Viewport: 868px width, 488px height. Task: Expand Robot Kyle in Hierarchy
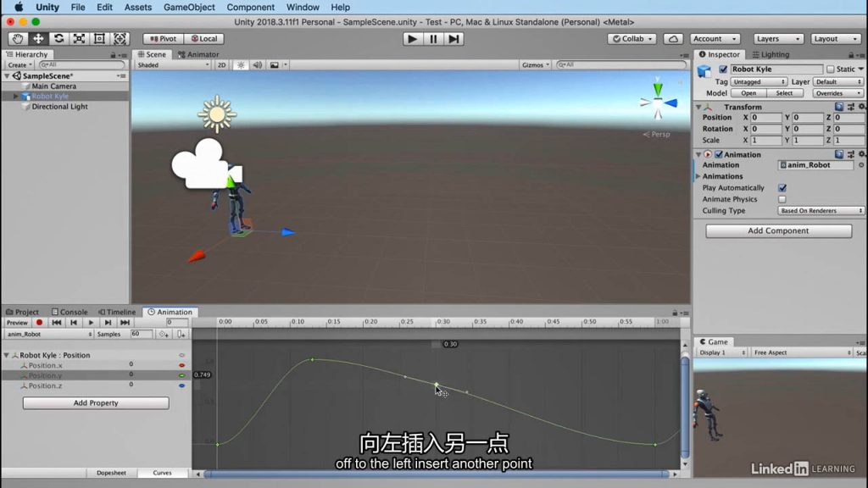[16, 97]
